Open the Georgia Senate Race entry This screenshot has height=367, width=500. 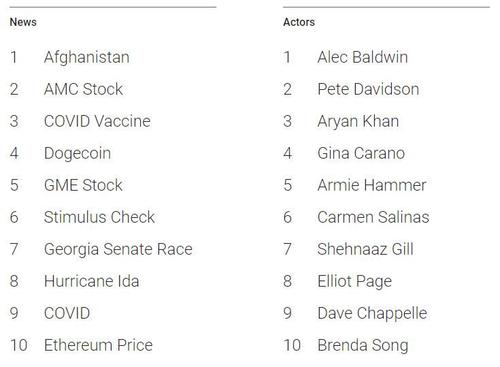[118, 250]
